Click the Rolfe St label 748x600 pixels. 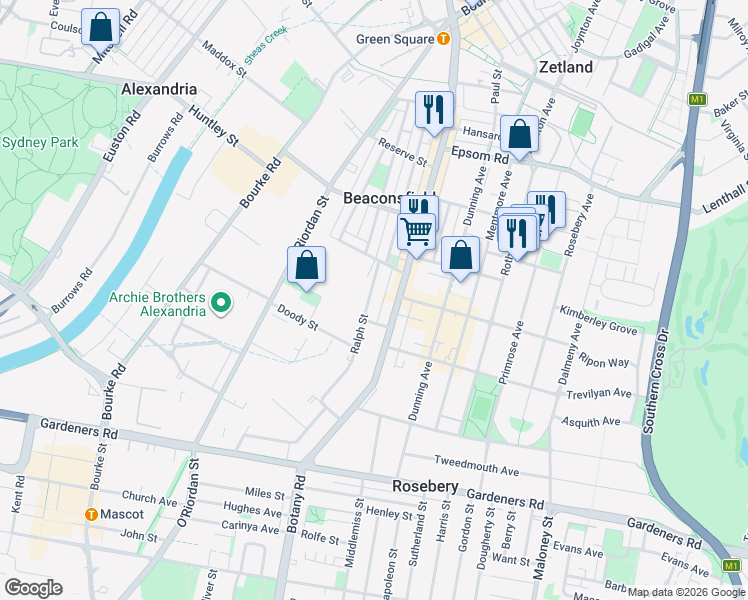pyautogui.click(x=320, y=538)
